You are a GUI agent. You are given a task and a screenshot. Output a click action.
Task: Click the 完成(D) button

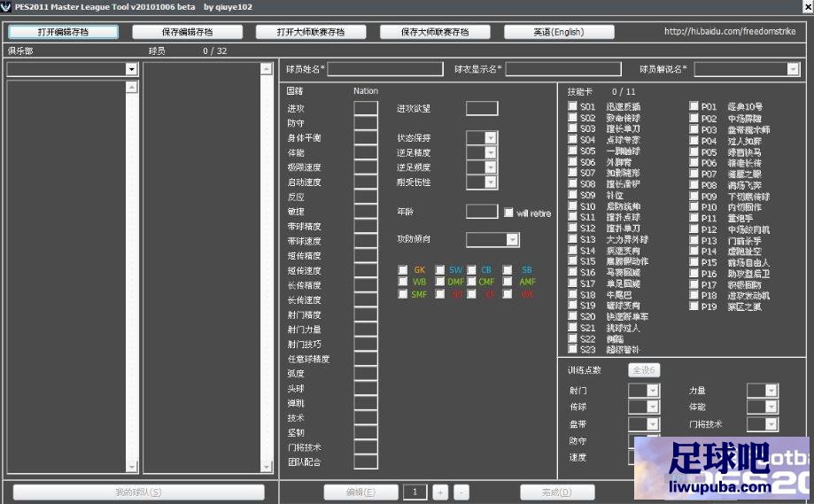click(557, 492)
